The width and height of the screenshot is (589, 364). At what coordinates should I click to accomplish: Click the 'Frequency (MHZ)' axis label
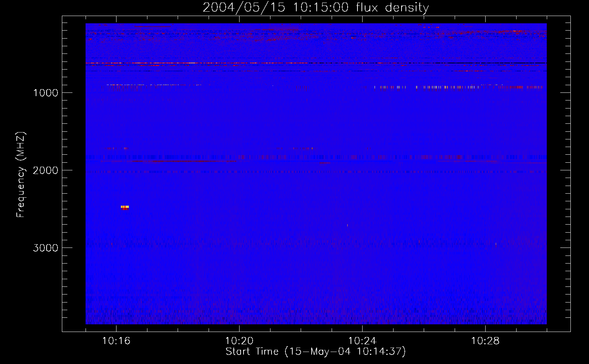pos(21,175)
